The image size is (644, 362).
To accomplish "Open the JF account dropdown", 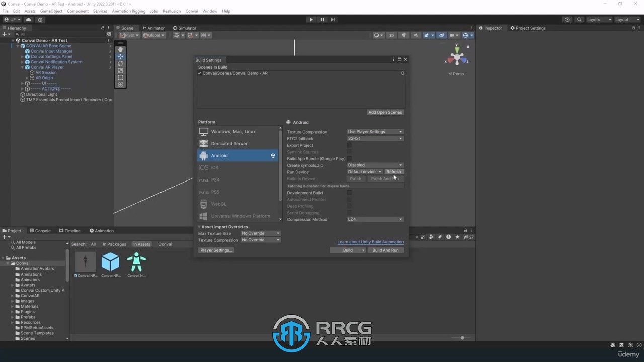I will tap(13, 20).
